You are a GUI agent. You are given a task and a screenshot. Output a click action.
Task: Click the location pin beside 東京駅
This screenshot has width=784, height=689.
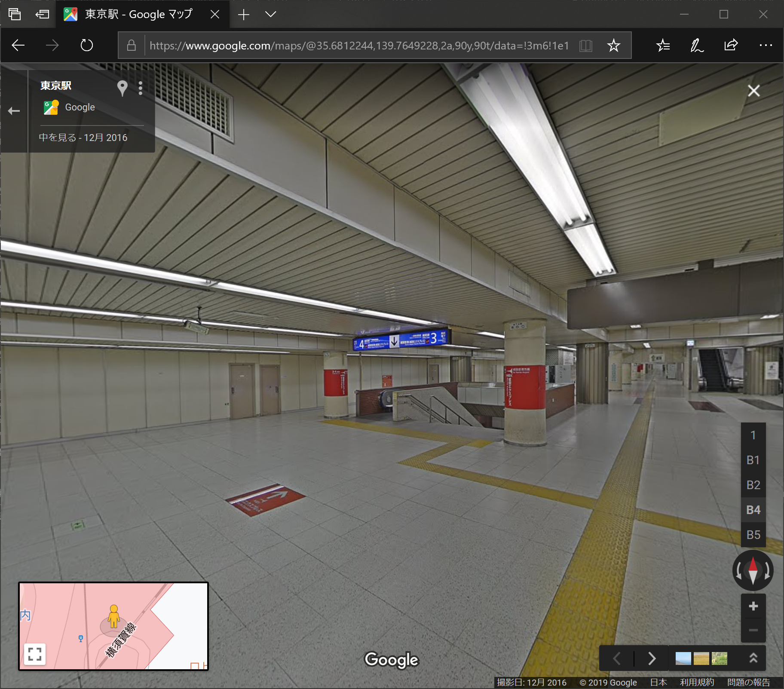click(x=122, y=89)
